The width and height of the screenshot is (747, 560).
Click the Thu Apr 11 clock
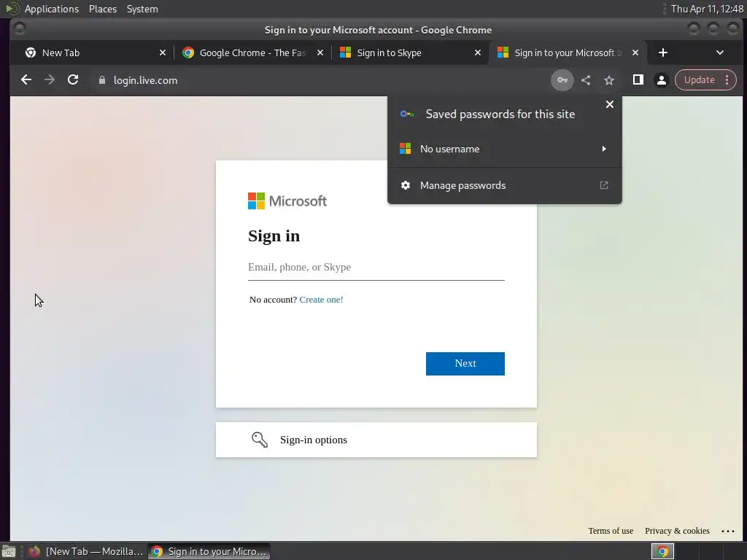707,9
